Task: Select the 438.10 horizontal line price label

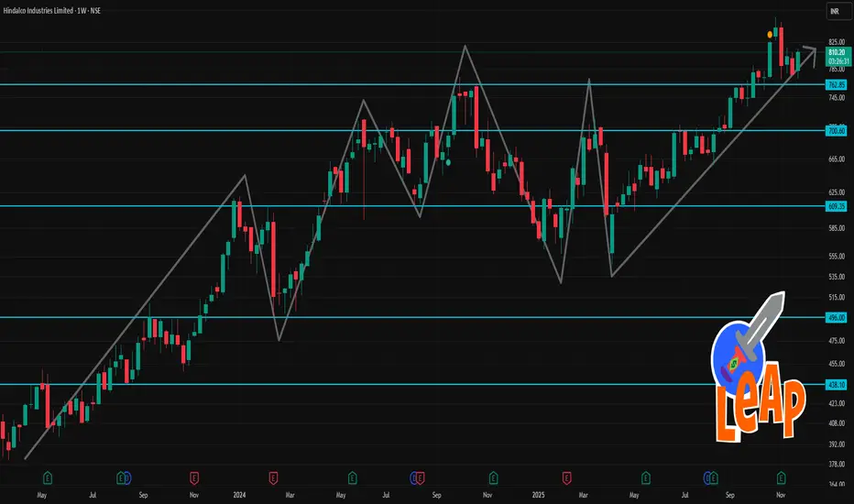Action: [837, 385]
